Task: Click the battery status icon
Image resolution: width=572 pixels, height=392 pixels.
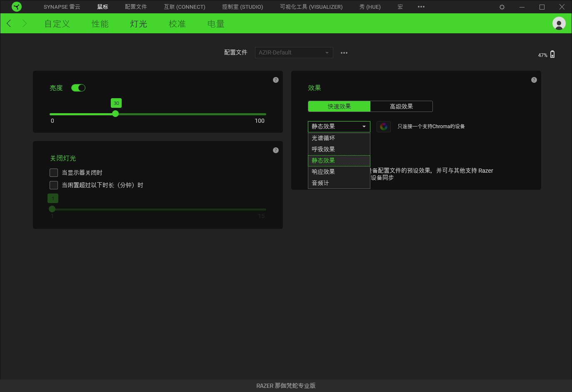Action: click(x=552, y=55)
